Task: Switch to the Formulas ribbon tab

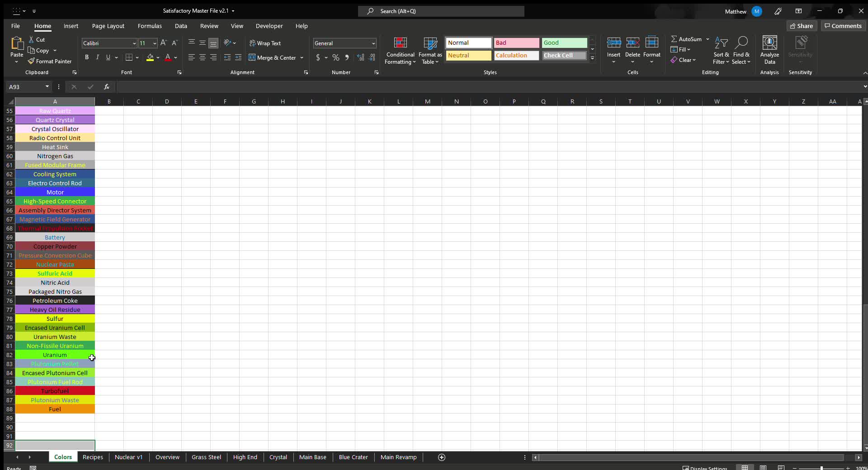Action: pos(150,26)
